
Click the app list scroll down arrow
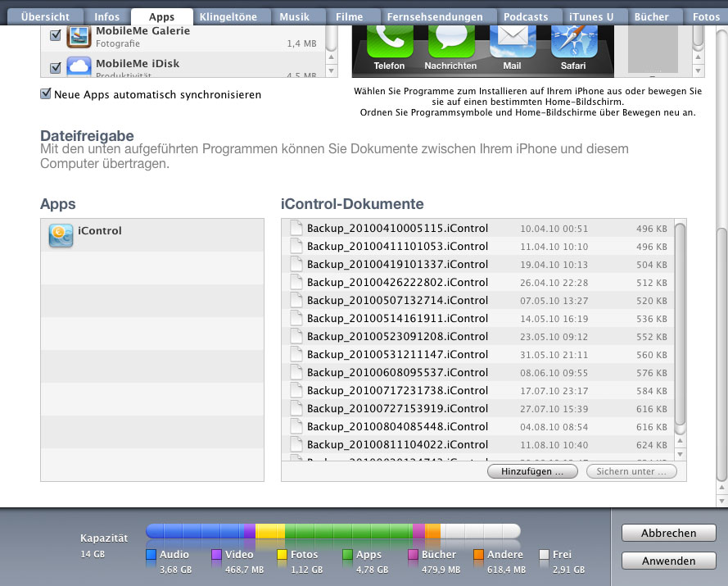click(x=331, y=70)
